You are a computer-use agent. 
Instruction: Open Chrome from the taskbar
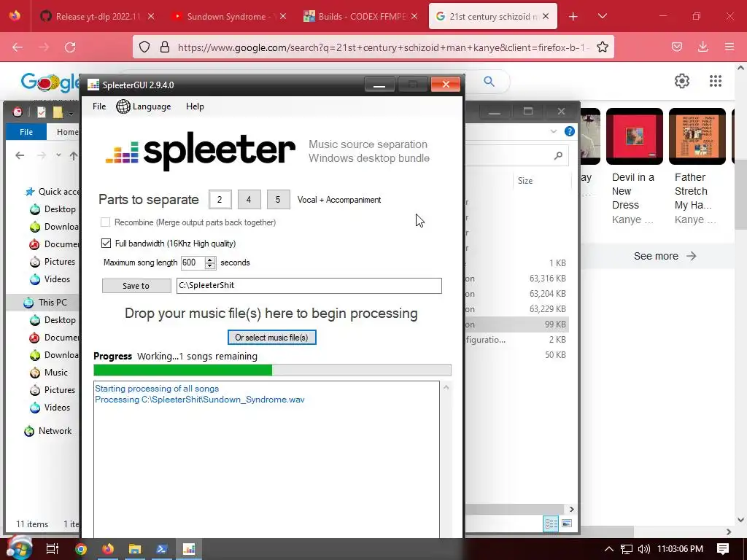click(80, 549)
